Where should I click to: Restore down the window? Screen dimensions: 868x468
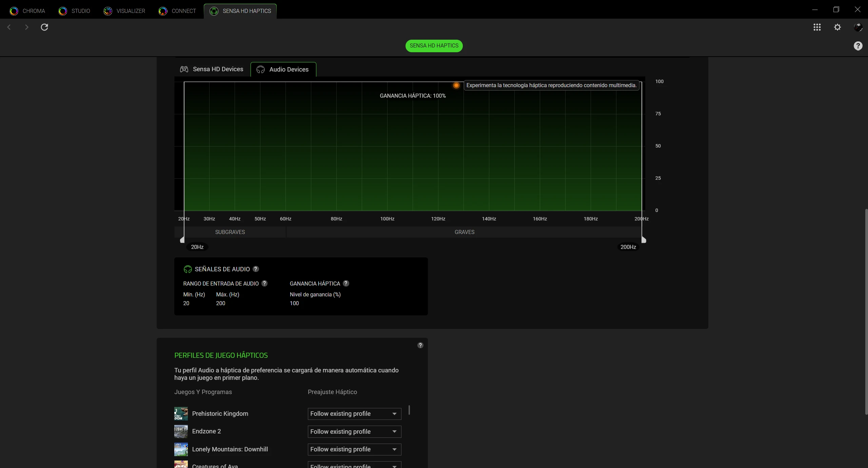836,9
